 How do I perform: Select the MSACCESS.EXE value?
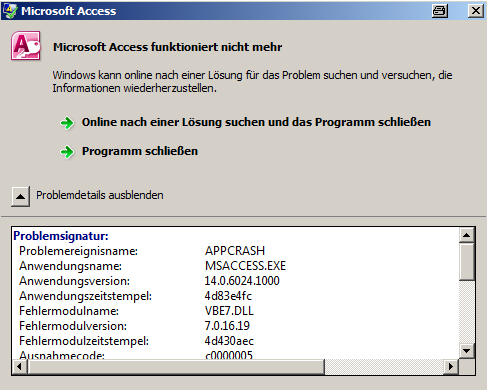pyautogui.click(x=245, y=266)
